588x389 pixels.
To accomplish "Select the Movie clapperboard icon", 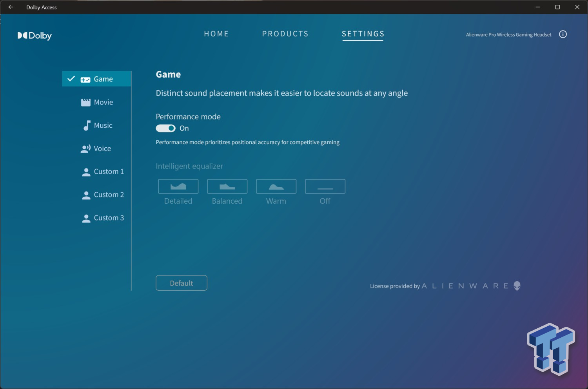I will (x=85, y=103).
